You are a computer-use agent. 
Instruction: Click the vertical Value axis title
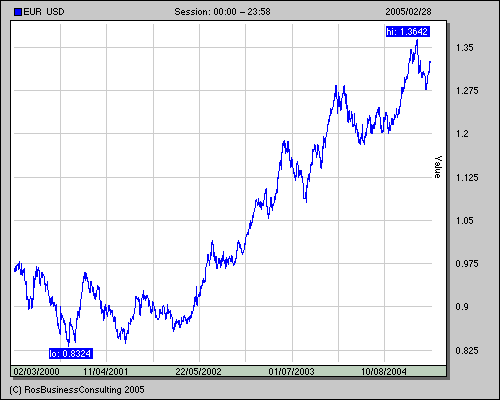coord(438,167)
